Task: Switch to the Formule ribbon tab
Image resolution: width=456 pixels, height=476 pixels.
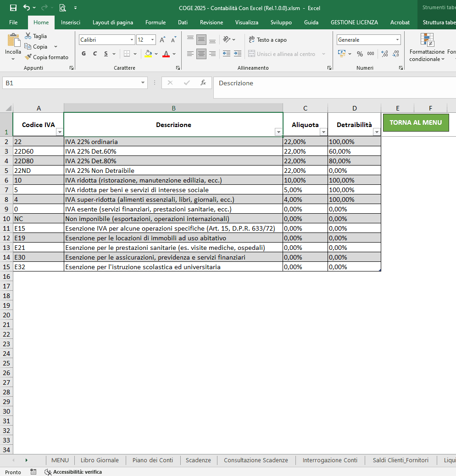Action: 156,22
